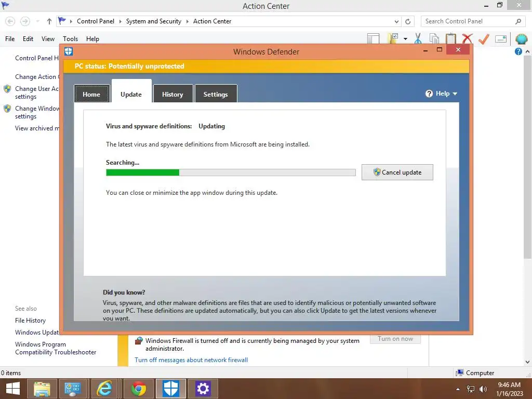Click the Cut scissors icon in toolbar
This screenshot has height=399, width=532.
point(418,38)
